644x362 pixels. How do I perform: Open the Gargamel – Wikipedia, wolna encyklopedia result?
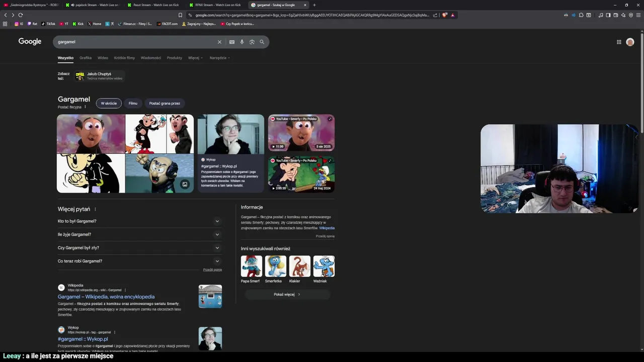click(x=106, y=297)
